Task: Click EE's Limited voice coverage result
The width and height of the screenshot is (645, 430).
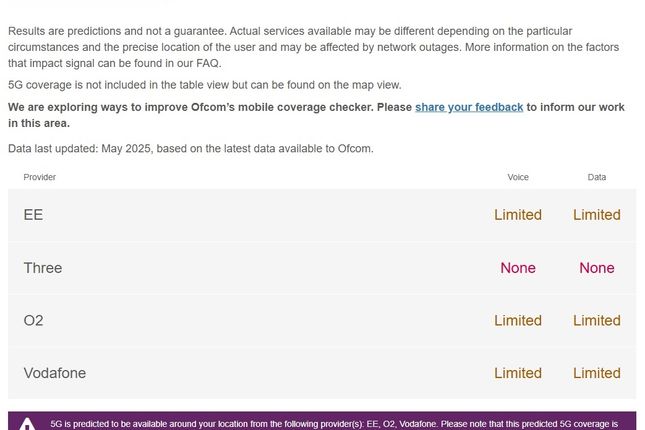Action: (518, 215)
